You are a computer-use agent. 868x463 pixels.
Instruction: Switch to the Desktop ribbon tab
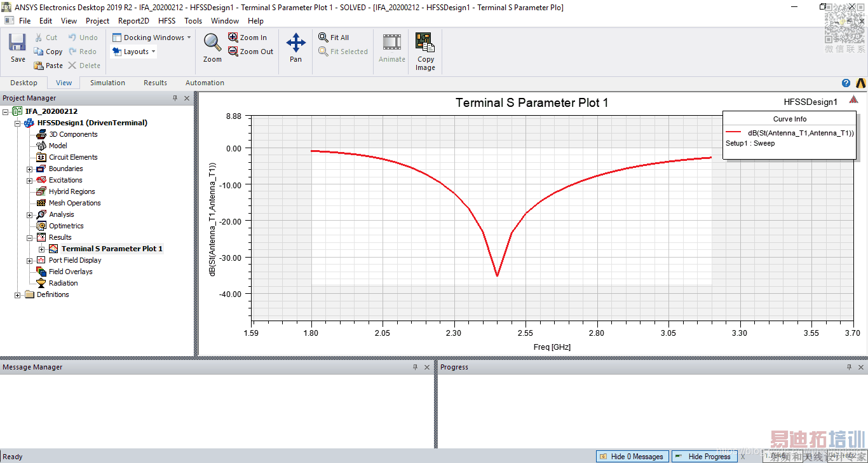coord(24,83)
